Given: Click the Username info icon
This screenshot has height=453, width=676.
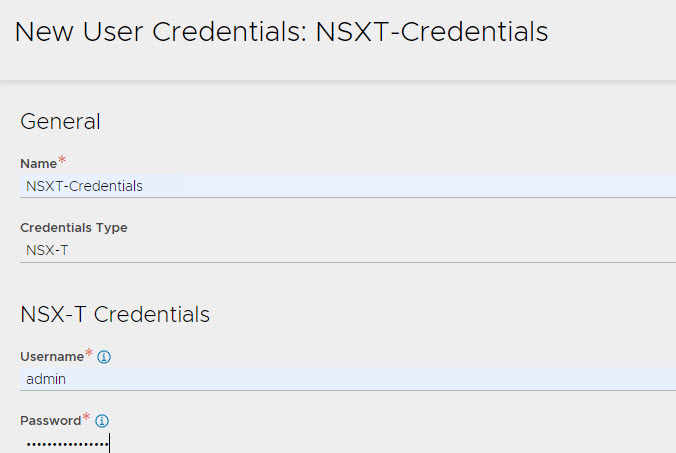Looking at the screenshot, I should (x=104, y=357).
